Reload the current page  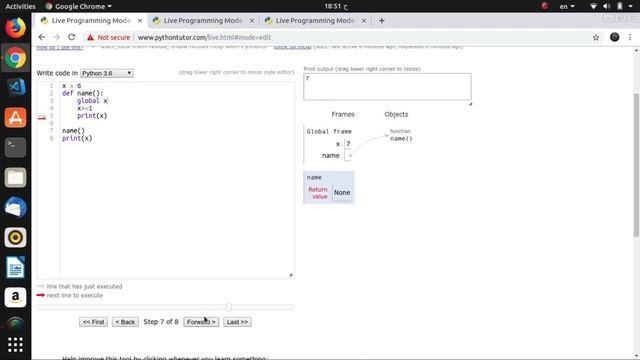coord(71,37)
